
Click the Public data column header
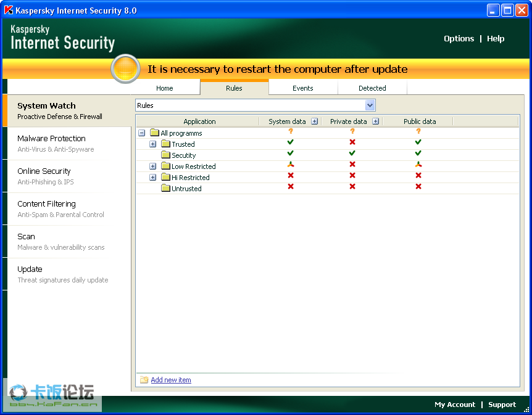coord(419,121)
